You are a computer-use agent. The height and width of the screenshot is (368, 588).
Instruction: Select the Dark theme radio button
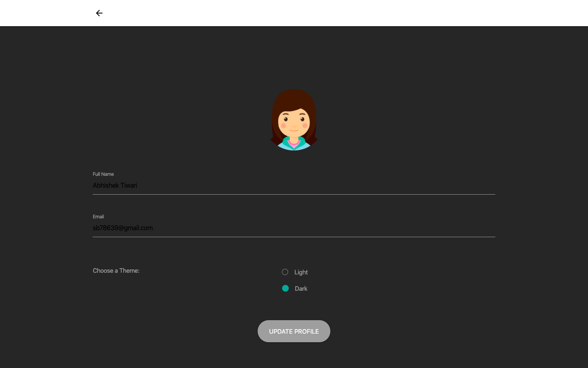[285, 288]
